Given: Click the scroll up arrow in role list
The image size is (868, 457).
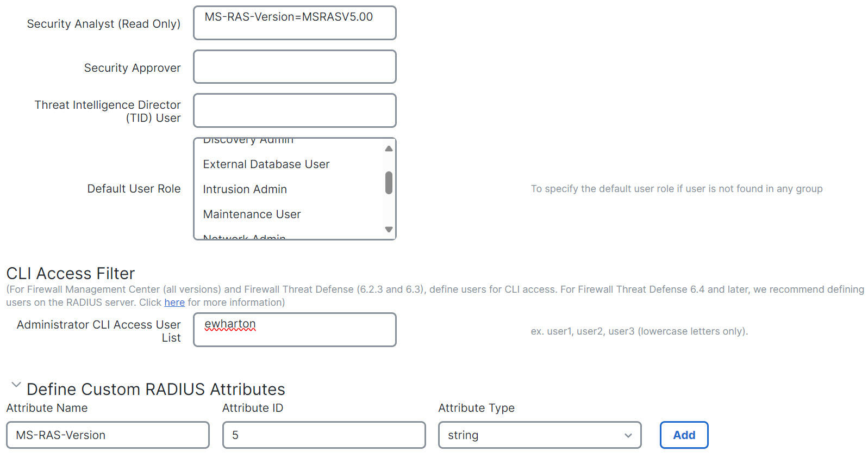Looking at the screenshot, I should point(389,149).
